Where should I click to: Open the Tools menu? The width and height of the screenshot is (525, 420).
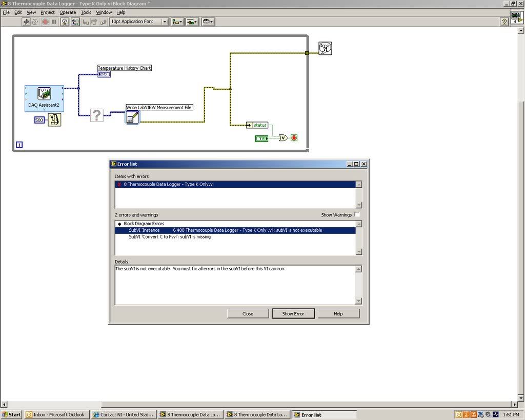[x=86, y=12]
